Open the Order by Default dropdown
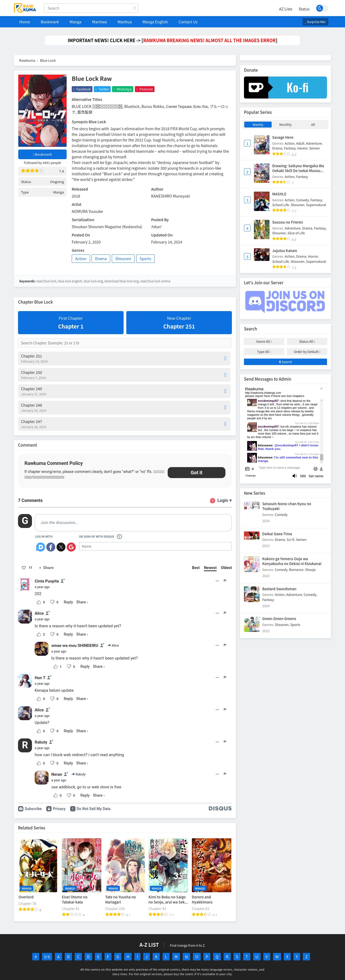Viewport: 345px width, 980px height. pyautogui.click(x=307, y=352)
